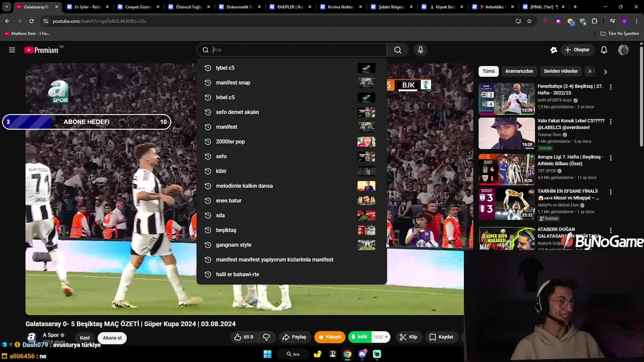
Task: Open the Windows taskbar Ara search box
Action: click(x=293, y=354)
